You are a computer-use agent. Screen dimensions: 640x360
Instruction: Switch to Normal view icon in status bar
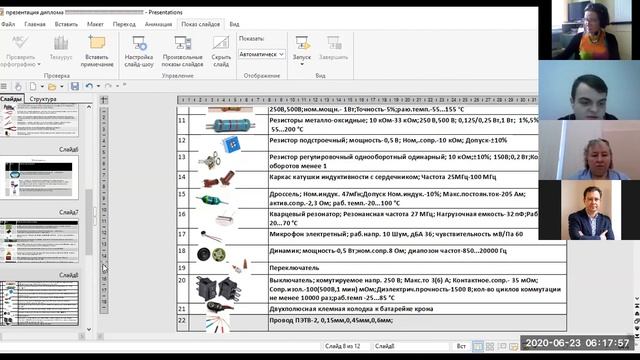pyautogui.click(x=478, y=346)
